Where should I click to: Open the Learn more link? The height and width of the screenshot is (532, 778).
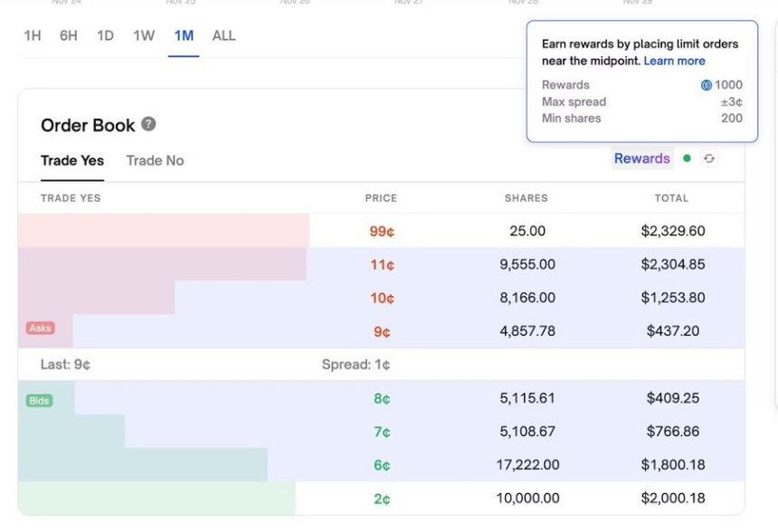[674, 61]
